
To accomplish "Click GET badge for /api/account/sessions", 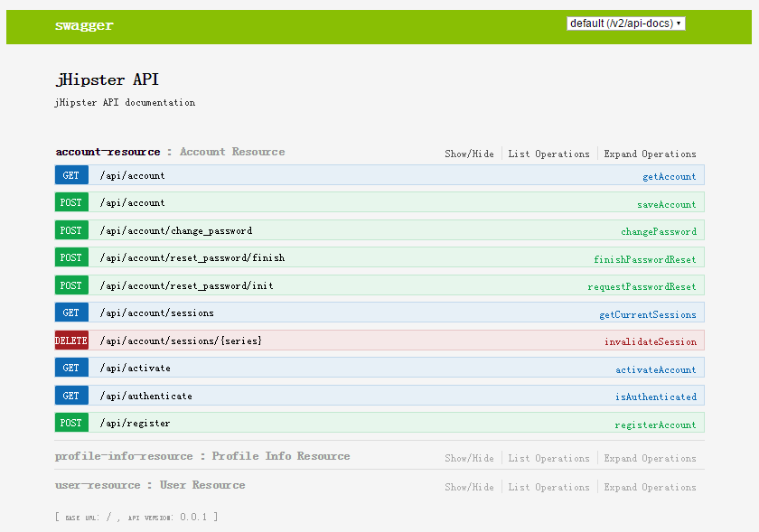I will pos(71,313).
